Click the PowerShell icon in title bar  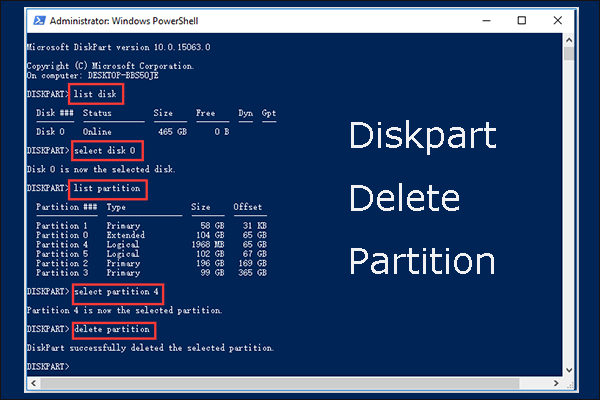pos(39,20)
